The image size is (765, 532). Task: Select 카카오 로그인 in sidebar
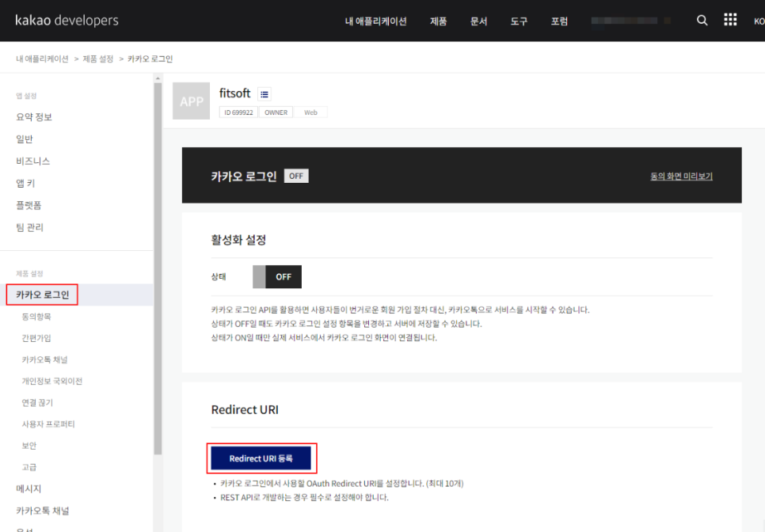click(x=43, y=295)
